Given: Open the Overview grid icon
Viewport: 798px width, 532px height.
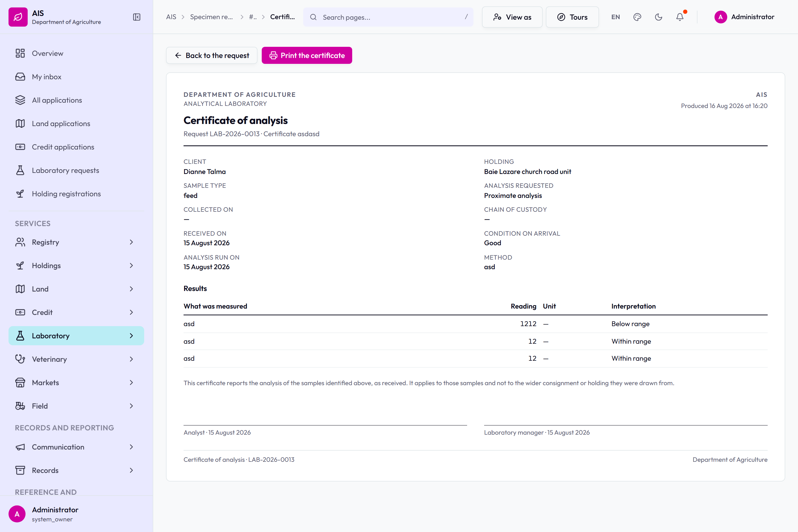Looking at the screenshot, I should coord(20,53).
